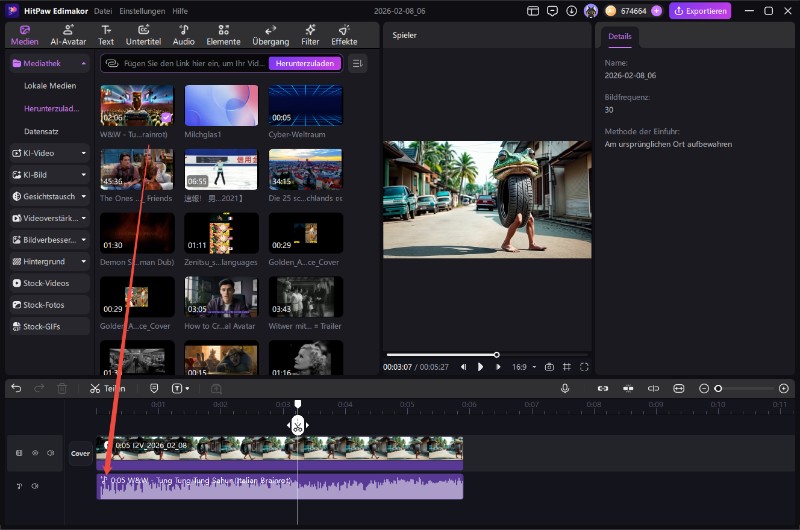Open the AI-Avatar tool

click(68, 35)
